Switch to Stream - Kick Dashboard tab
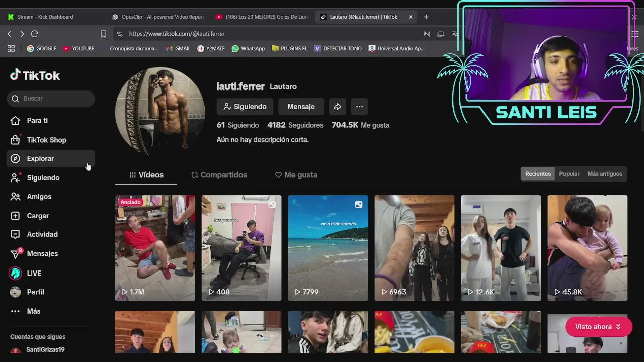The image size is (644, 362). coord(45,17)
